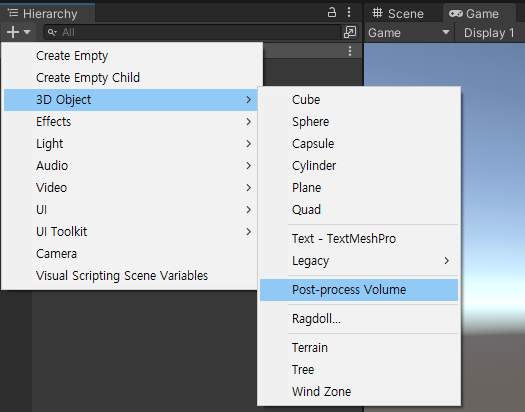Click the search magnifier icon

[x=52, y=32]
